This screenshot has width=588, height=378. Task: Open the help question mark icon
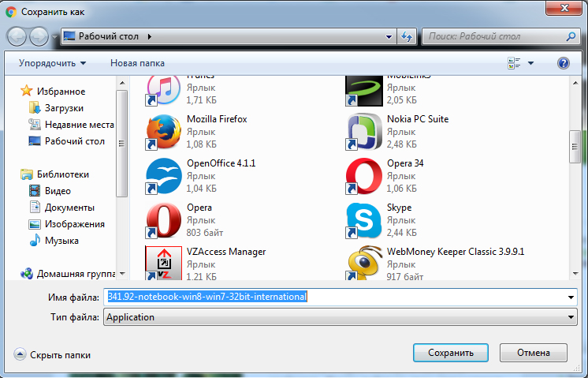(x=564, y=63)
